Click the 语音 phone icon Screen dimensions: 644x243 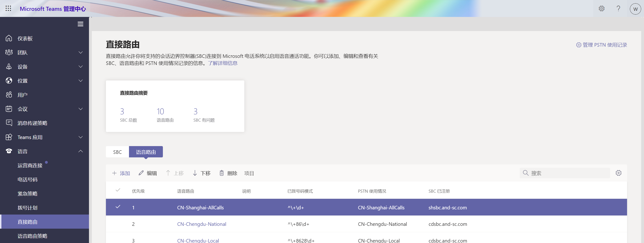(9, 151)
